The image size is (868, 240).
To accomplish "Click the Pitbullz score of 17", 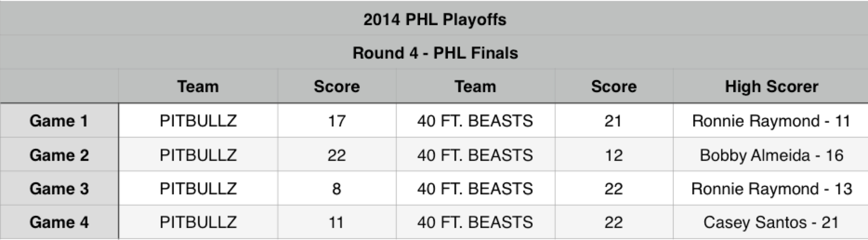I will point(337,121).
